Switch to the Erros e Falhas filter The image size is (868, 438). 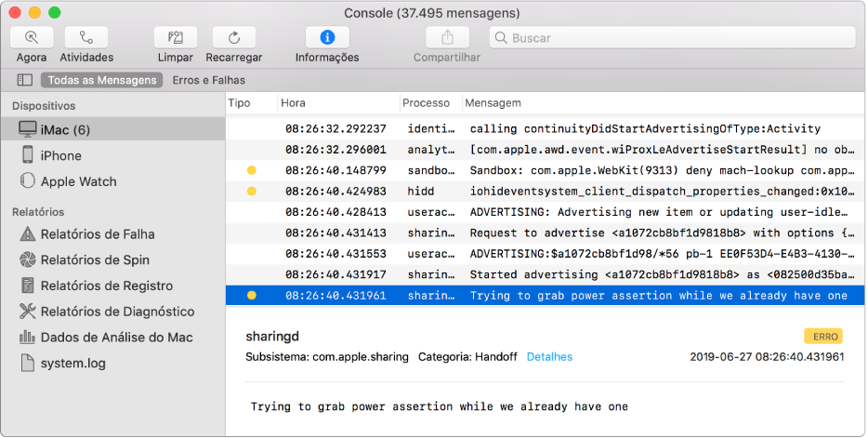click(209, 80)
